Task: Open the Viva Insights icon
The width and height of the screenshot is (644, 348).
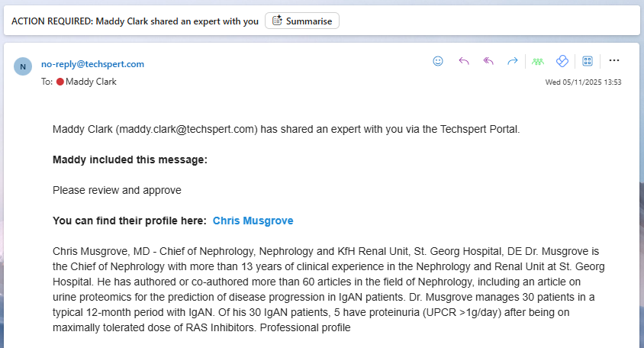Action: click(x=562, y=61)
